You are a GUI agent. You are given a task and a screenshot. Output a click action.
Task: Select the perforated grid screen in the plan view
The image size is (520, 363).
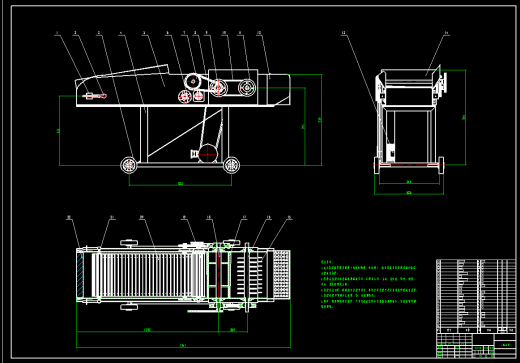(x=282, y=274)
